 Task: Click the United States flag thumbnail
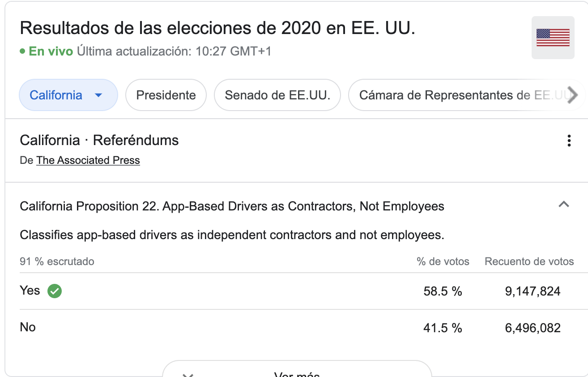[x=553, y=38]
